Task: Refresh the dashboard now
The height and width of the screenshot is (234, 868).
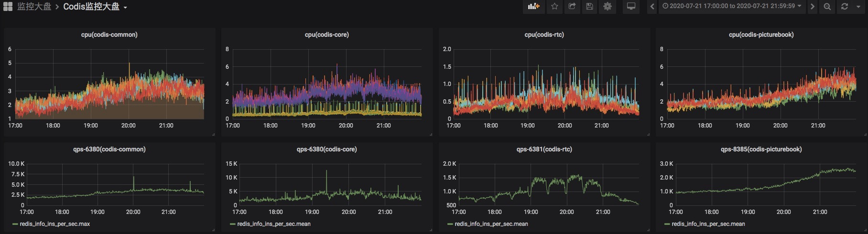Action: pyautogui.click(x=844, y=7)
